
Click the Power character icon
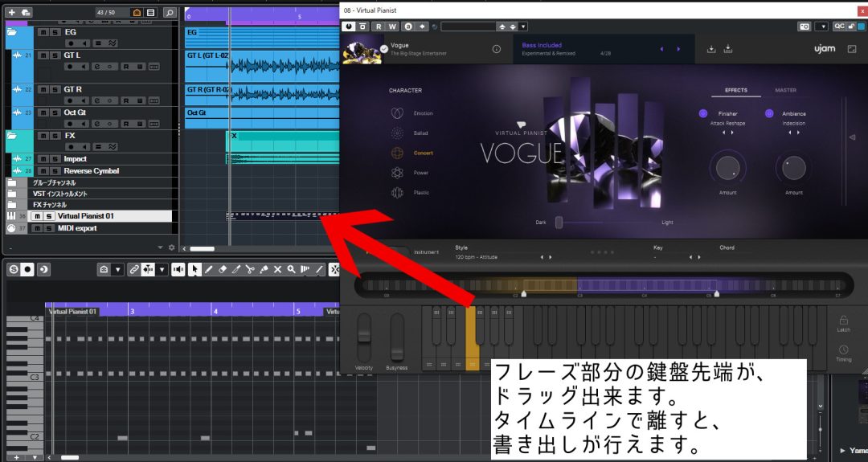[397, 173]
